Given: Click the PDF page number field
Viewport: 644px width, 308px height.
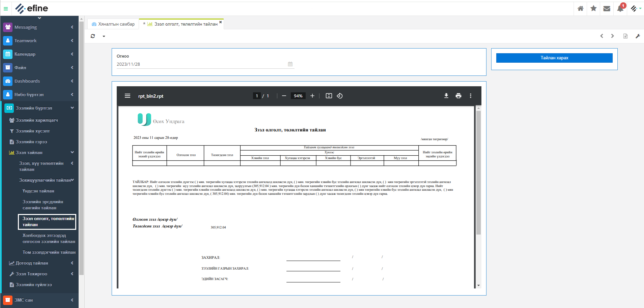Looking at the screenshot, I should [x=257, y=96].
